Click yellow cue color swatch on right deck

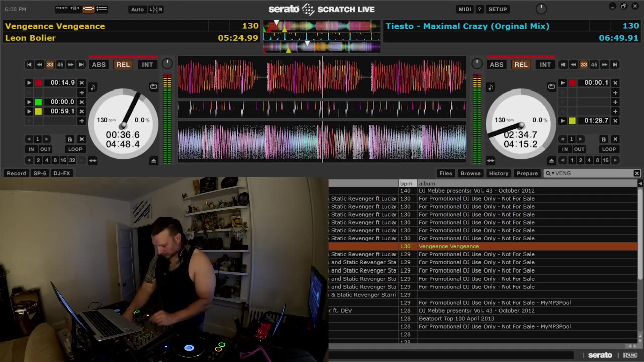(x=572, y=121)
